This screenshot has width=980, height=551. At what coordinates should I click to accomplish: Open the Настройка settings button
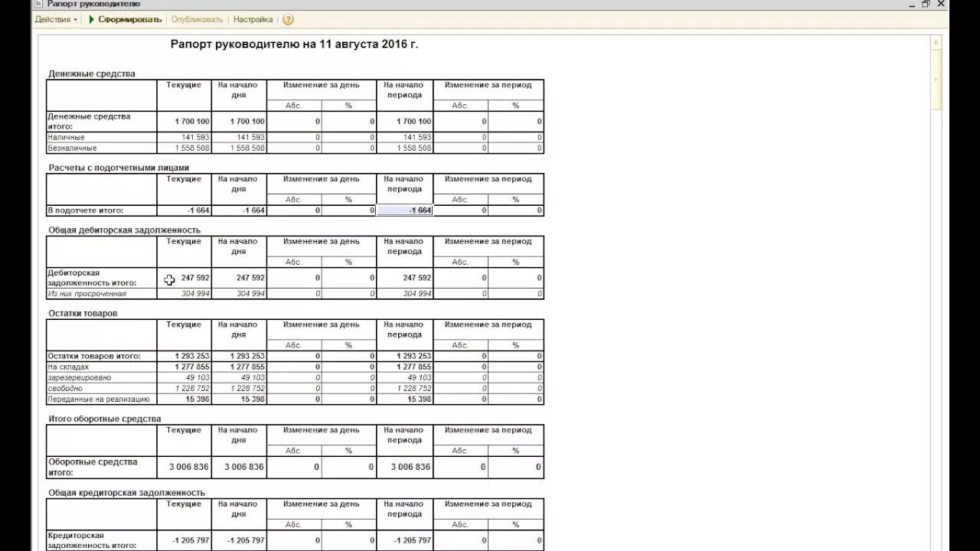click(x=253, y=20)
